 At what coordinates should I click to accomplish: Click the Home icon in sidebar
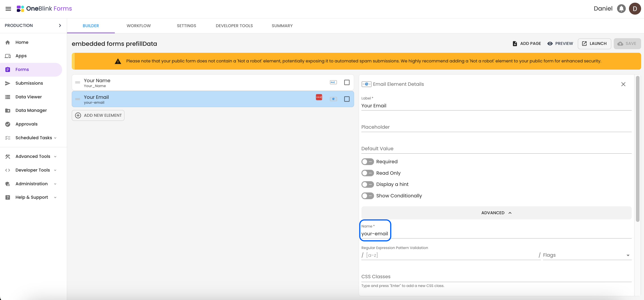coord(8,42)
